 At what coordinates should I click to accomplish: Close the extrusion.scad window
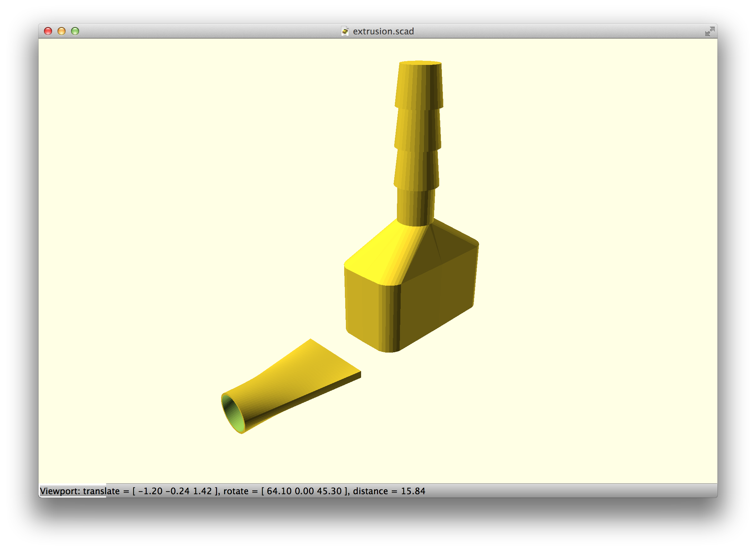pyautogui.click(x=48, y=31)
